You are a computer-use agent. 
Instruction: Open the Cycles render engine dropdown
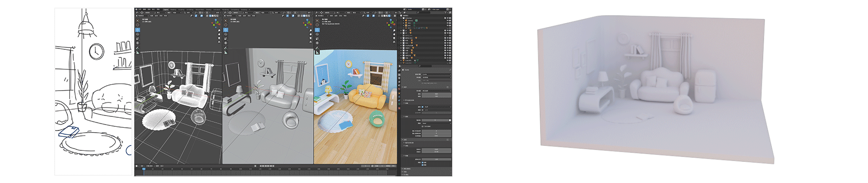coord(437,74)
